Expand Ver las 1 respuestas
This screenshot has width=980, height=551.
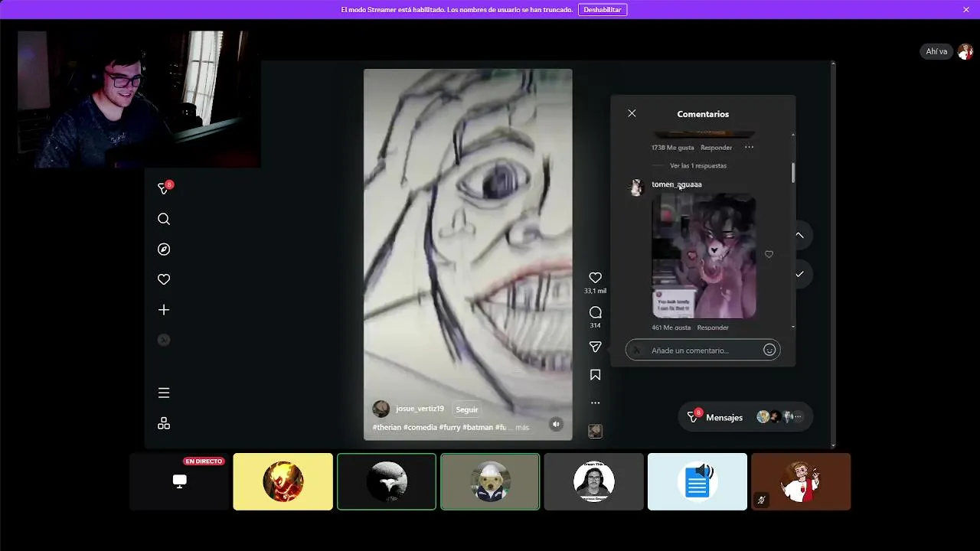click(x=698, y=165)
